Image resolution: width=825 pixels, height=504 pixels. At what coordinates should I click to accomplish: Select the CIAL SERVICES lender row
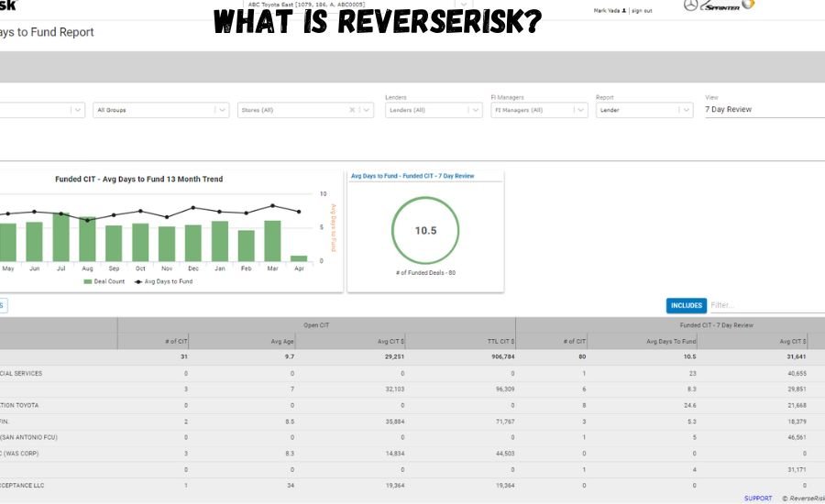click(412, 373)
